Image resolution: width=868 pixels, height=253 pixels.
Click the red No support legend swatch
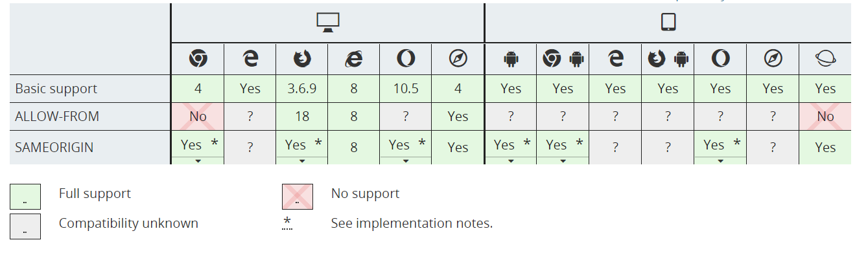point(298,197)
